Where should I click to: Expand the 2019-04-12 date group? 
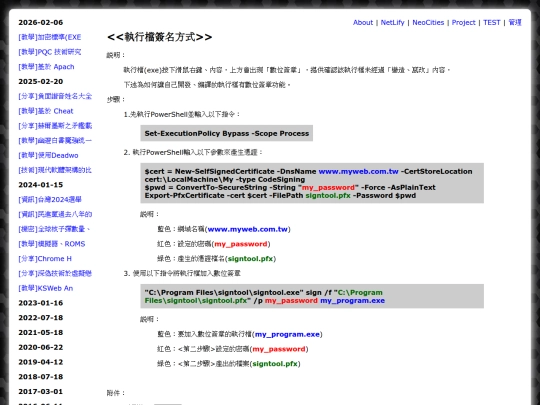41,362
